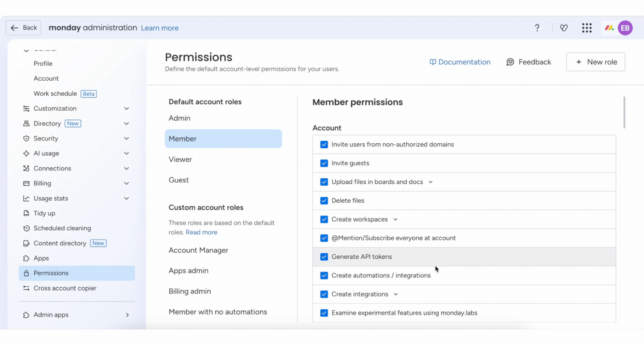This screenshot has width=644, height=345.
Task: Open the Account settings page
Action: click(46, 79)
